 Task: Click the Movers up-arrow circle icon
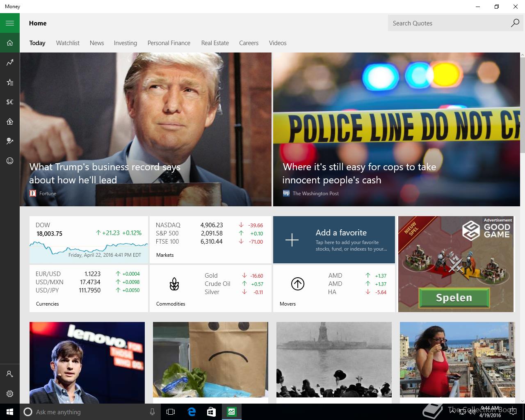297,284
